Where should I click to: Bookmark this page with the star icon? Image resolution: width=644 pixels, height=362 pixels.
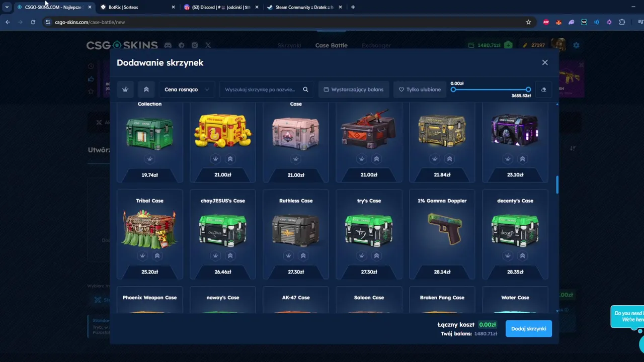click(528, 22)
